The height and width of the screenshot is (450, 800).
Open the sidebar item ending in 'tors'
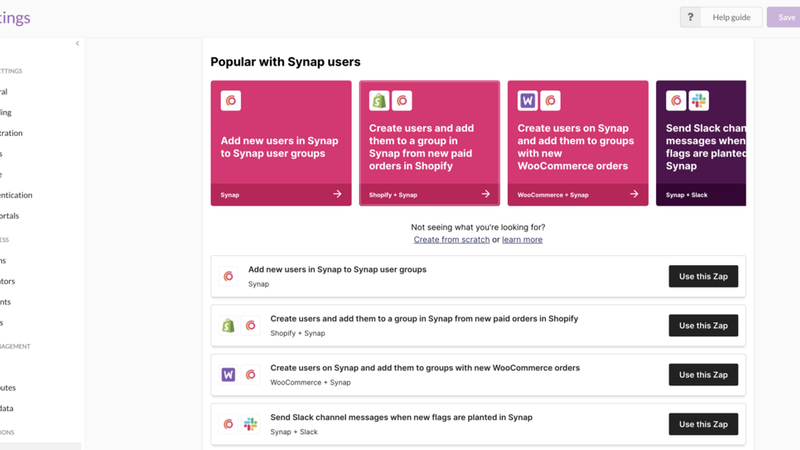pos(8,281)
